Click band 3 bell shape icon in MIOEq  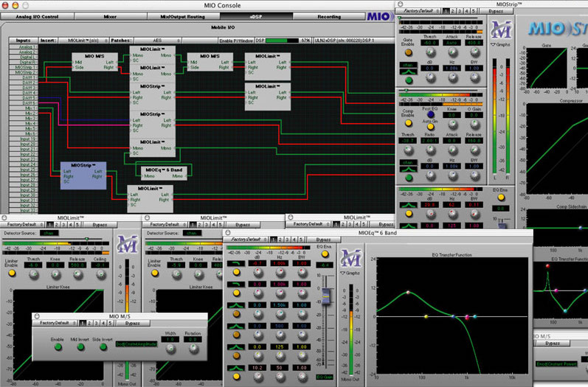click(236, 305)
